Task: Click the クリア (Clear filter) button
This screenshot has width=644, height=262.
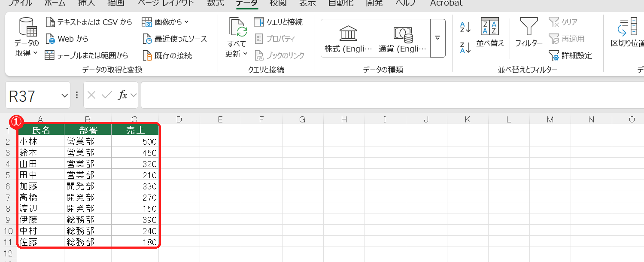Action: coord(563,22)
